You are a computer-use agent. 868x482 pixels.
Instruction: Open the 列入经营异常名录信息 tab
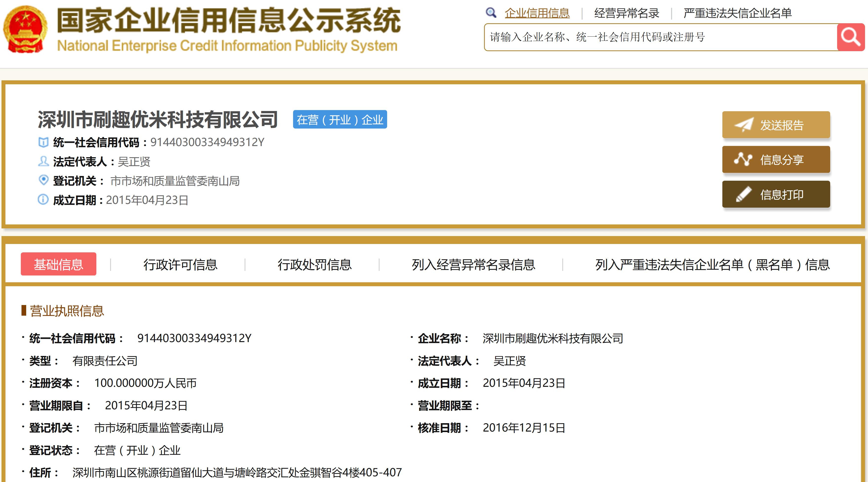(x=473, y=264)
